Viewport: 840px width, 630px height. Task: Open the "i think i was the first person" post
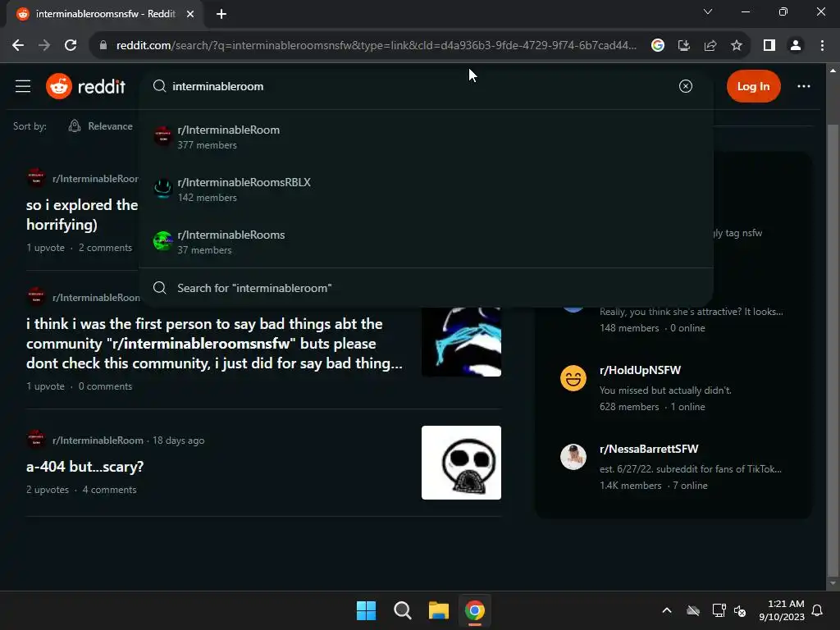tap(214, 344)
